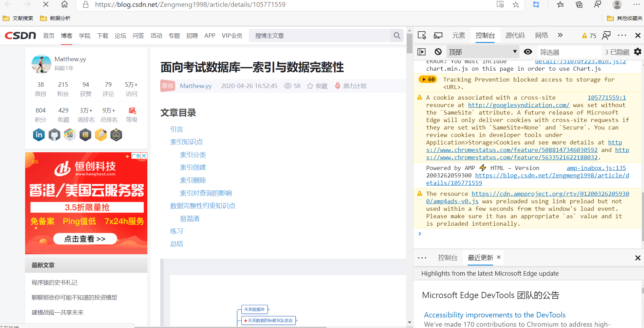Screen dimensions: 644x328
Task: Expand more DevTools tabs chevron
Action: tap(560, 35)
